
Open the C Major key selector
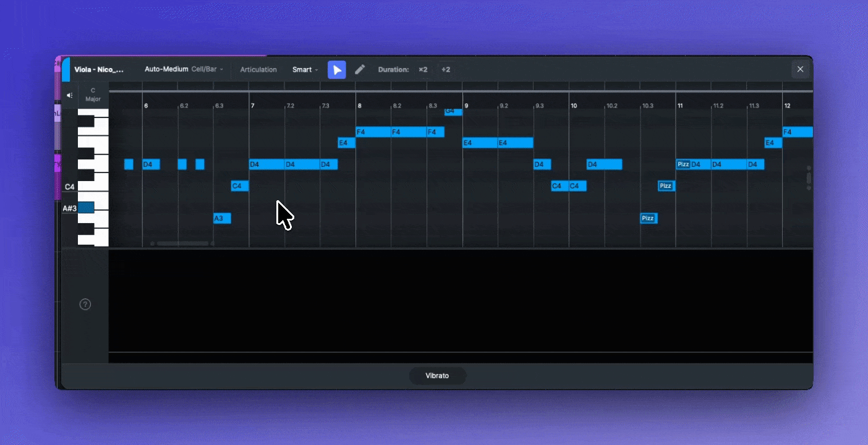pos(93,95)
